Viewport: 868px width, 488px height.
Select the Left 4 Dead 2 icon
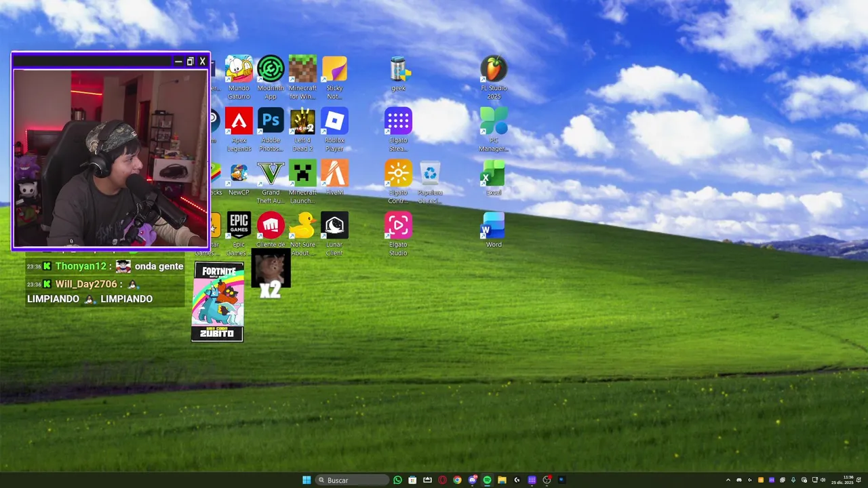coord(302,129)
